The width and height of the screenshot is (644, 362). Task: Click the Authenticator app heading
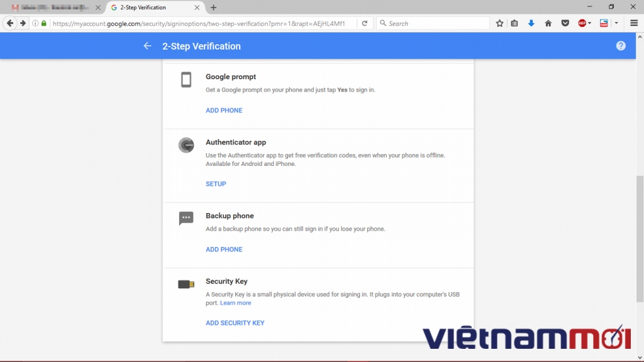(236, 143)
